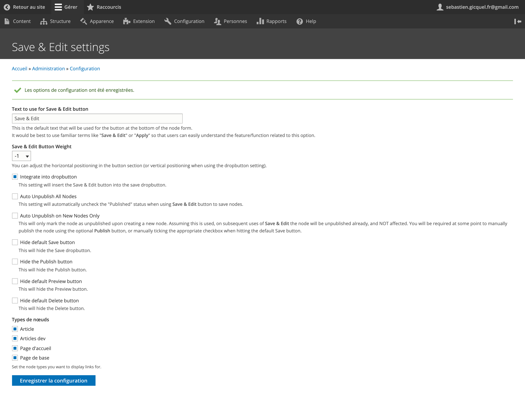Image resolution: width=525 pixels, height=420 pixels.
Task: Enable Auto Unpublish All Nodes
Action: 15,196
